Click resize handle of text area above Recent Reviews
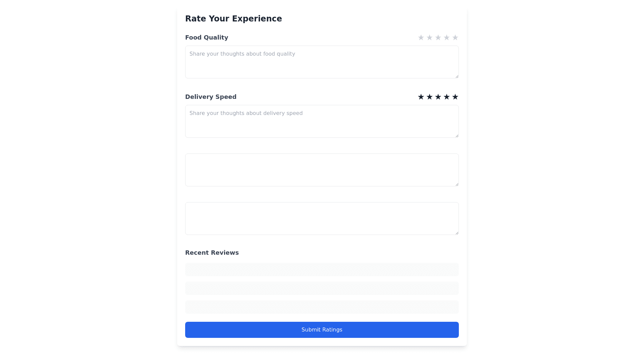Viewport: 644px width, 362px height. click(x=457, y=233)
